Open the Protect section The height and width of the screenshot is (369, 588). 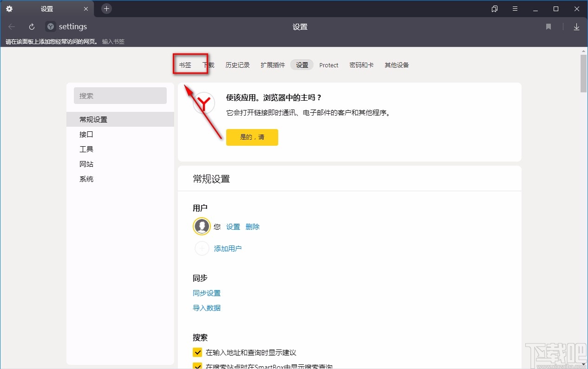point(328,65)
